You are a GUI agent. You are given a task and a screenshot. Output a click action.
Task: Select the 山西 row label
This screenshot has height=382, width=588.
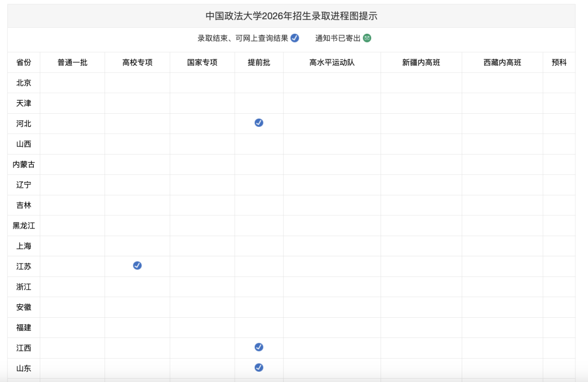click(23, 144)
